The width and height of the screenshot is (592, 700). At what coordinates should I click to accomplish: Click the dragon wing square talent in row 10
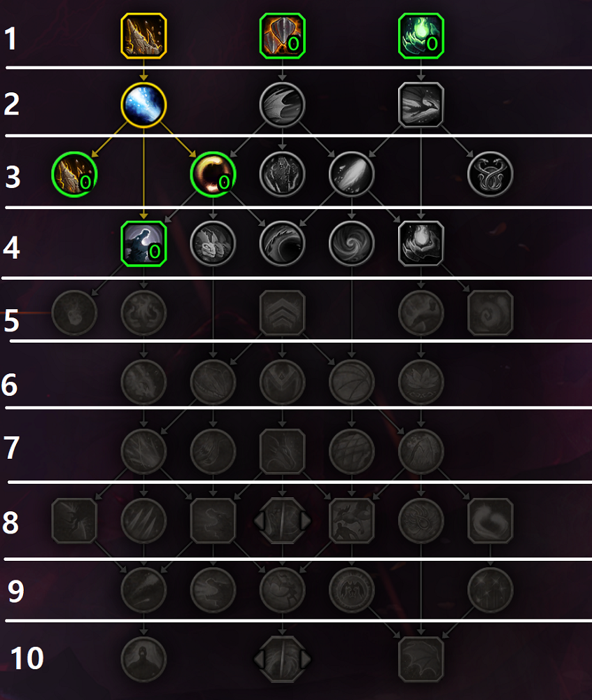[x=421, y=659]
